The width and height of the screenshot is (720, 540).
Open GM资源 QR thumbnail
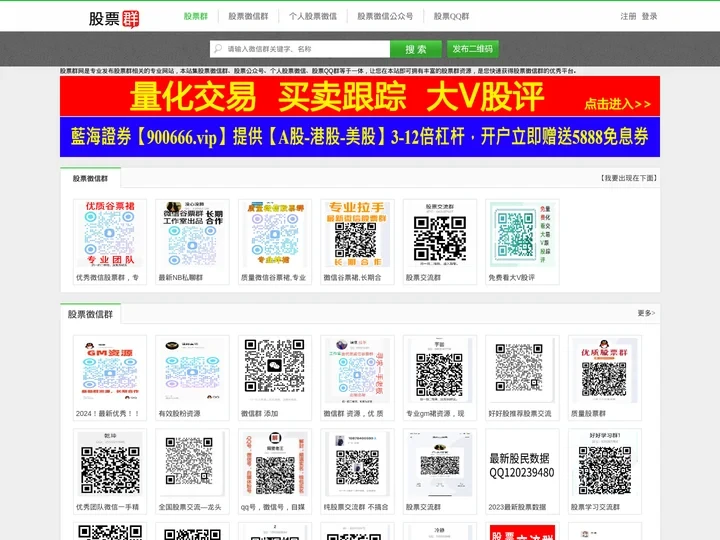click(110, 370)
